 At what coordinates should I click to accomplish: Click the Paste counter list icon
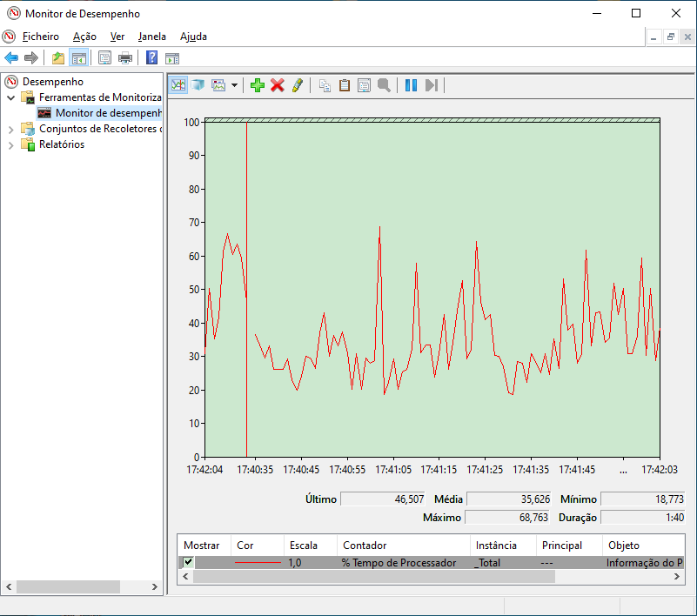pos(345,85)
